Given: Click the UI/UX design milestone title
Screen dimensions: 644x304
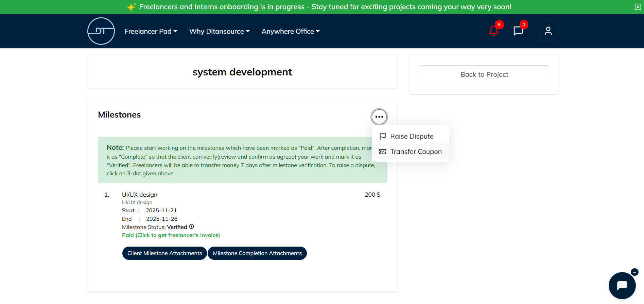Looking at the screenshot, I should click(140, 195).
